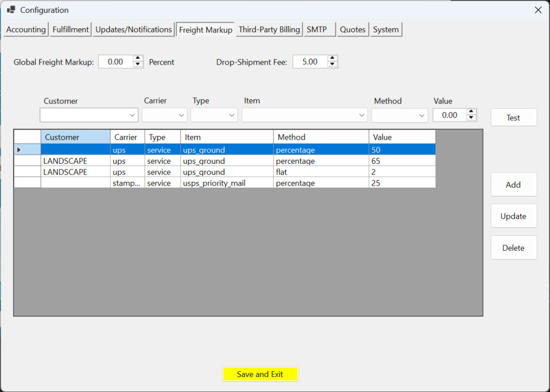The width and height of the screenshot is (550, 392).
Task: Close the Configuration window
Action: (x=538, y=10)
